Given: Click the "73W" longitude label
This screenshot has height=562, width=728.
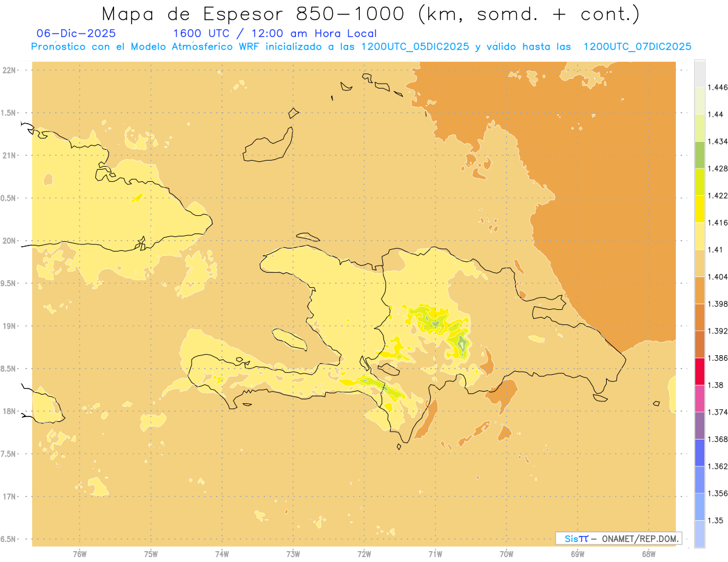Looking at the screenshot, I should point(293,554).
